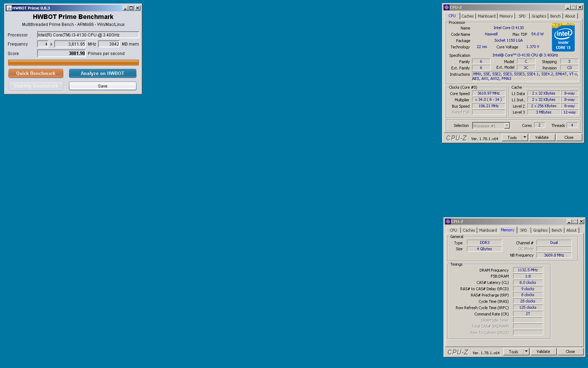Click FSB:DRAM ratio value 1:8
588x368 pixels.
tap(528, 276)
